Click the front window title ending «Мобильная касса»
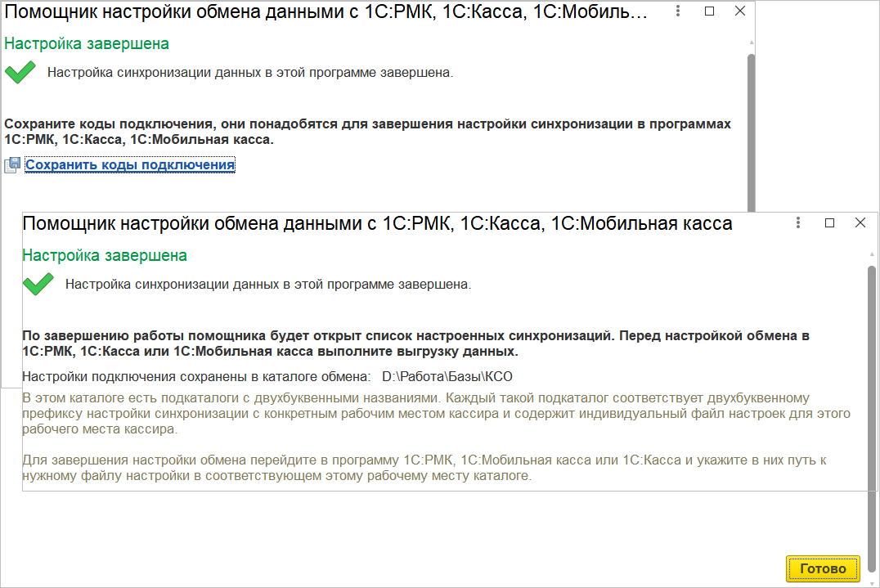880x588 pixels. pos(377,223)
